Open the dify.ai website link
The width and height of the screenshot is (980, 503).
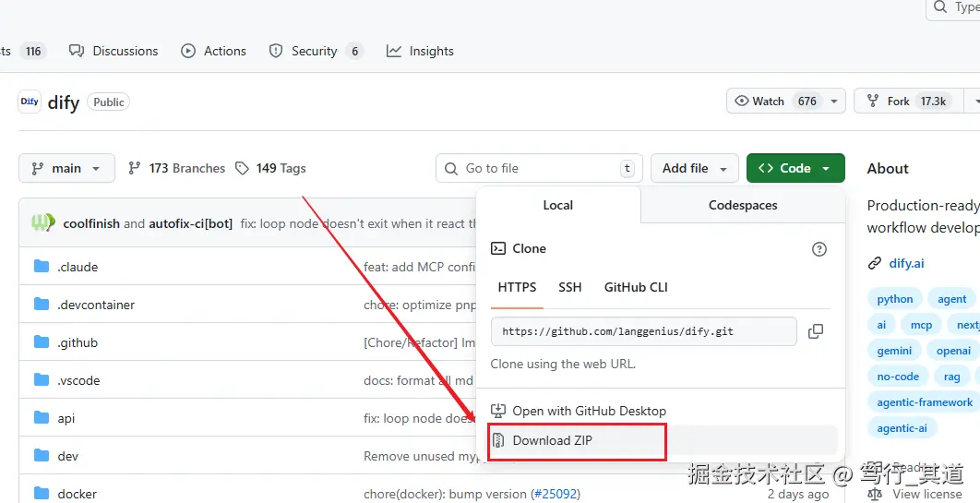[906, 264]
